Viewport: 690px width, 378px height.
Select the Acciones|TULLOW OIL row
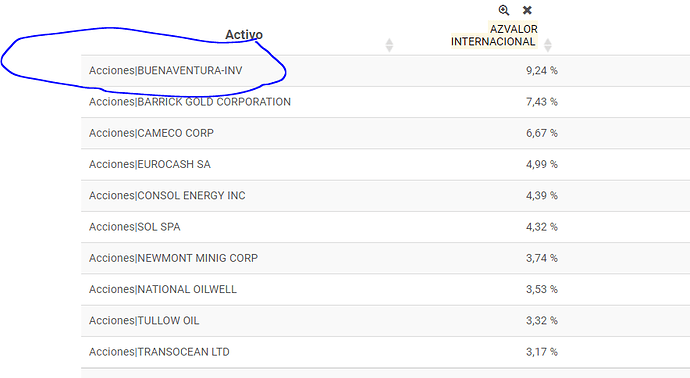coord(385,321)
